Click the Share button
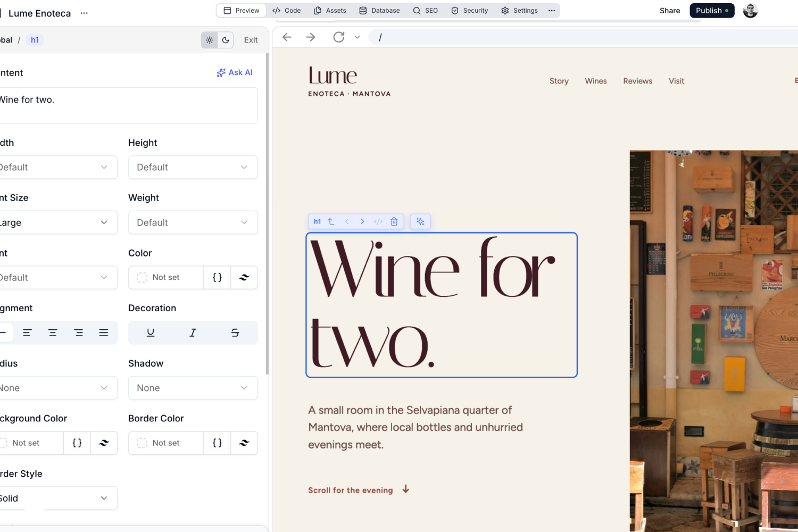The height and width of the screenshot is (532, 798). coord(670,11)
